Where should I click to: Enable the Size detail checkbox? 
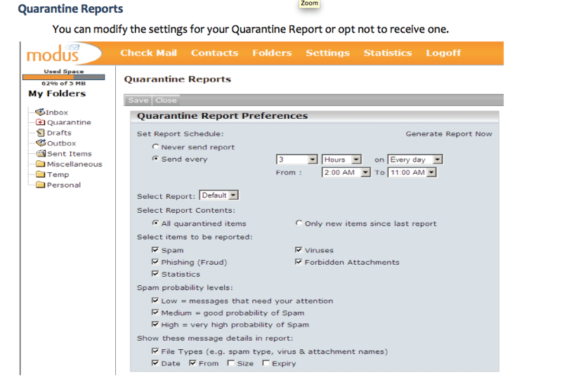[231, 363]
